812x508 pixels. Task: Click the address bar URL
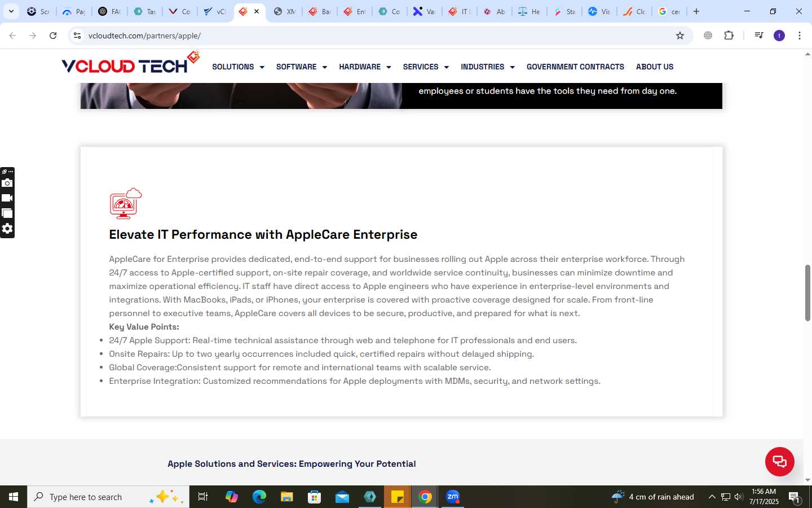144,36
